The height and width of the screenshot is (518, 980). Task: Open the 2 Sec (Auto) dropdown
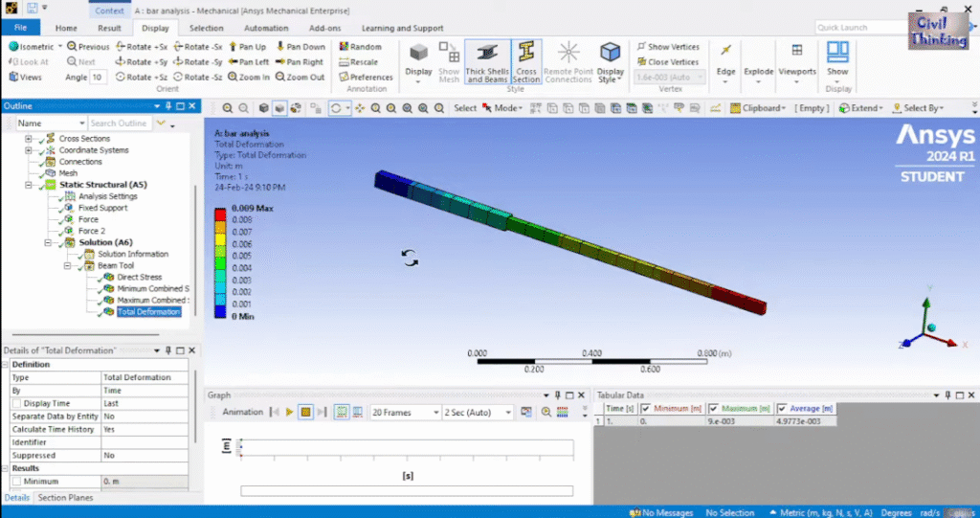pyautogui.click(x=478, y=412)
